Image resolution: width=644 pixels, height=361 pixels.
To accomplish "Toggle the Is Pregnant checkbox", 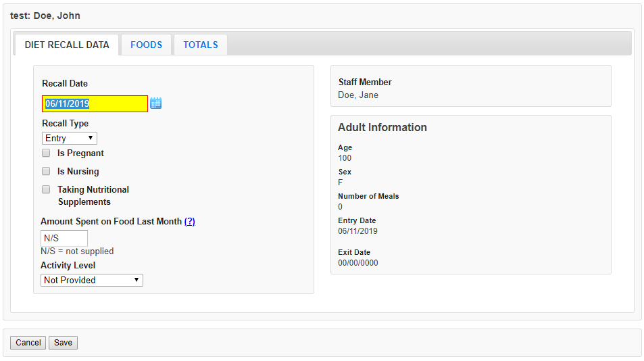I will click(x=46, y=153).
